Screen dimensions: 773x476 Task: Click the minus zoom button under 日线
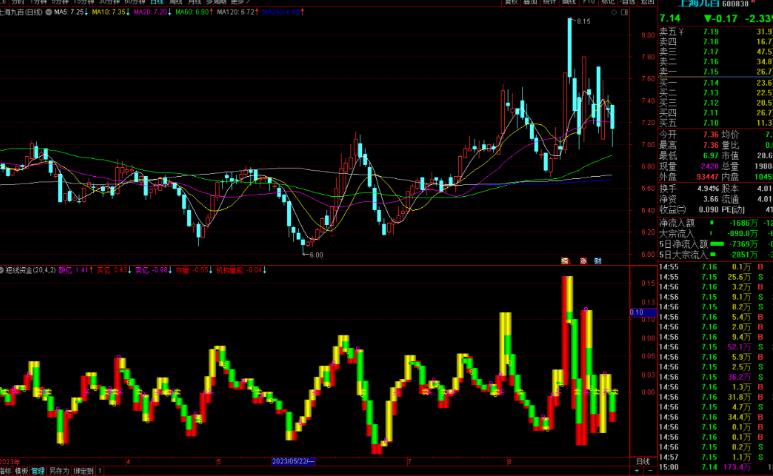650,471
